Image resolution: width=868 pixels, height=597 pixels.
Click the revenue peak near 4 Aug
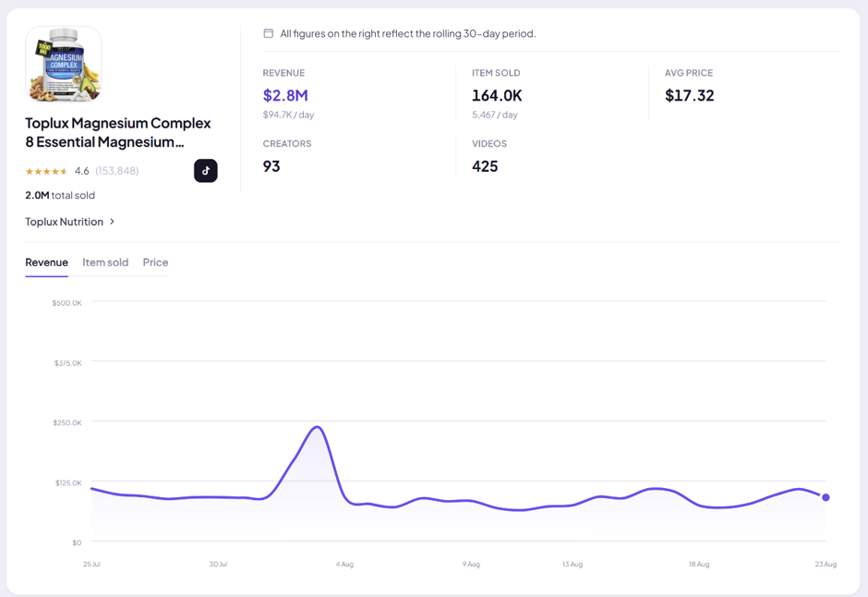point(317,427)
